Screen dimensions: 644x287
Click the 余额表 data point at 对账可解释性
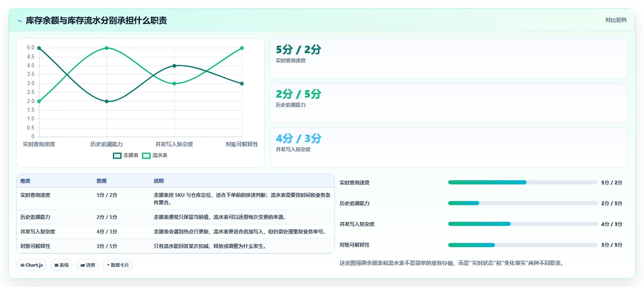click(x=242, y=83)
